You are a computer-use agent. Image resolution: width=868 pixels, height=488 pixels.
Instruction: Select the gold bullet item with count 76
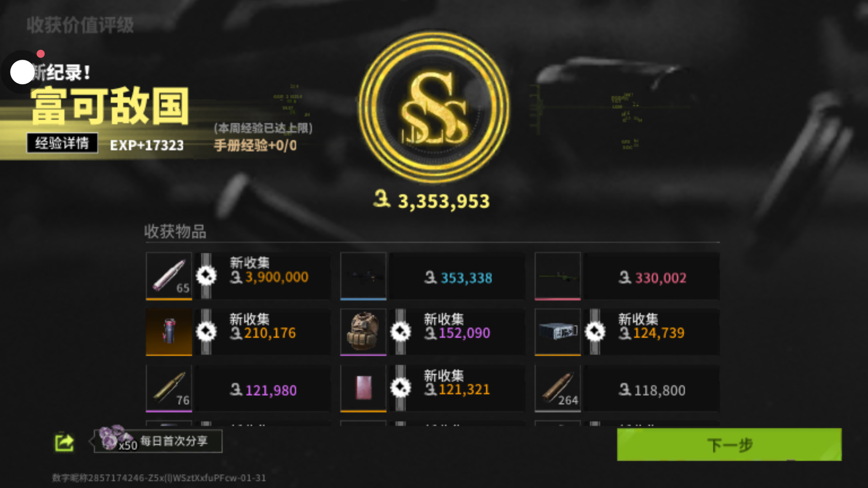169,389
